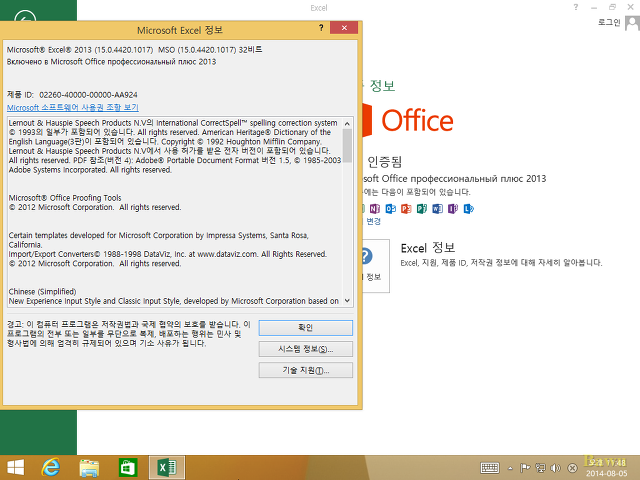Click the 확인 button
The image size is (640, 480).
click(x=306, y=328)
